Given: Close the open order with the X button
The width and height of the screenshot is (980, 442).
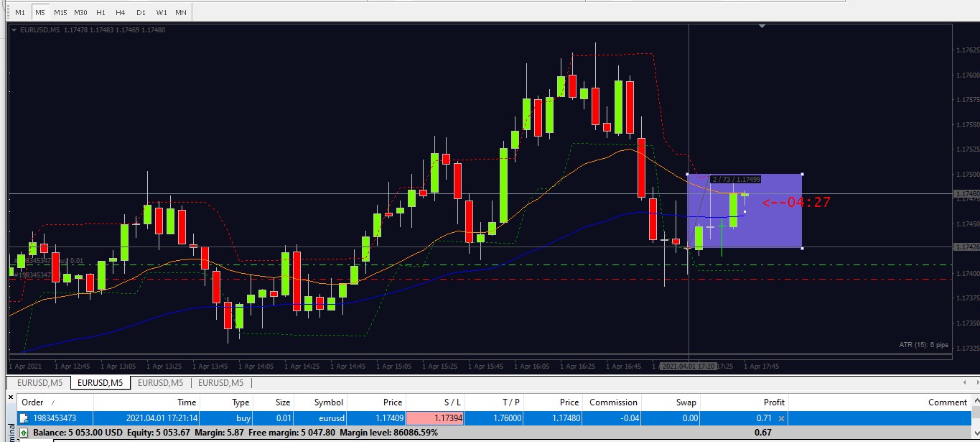Looking at the screenshot, I should coord(782,418).
